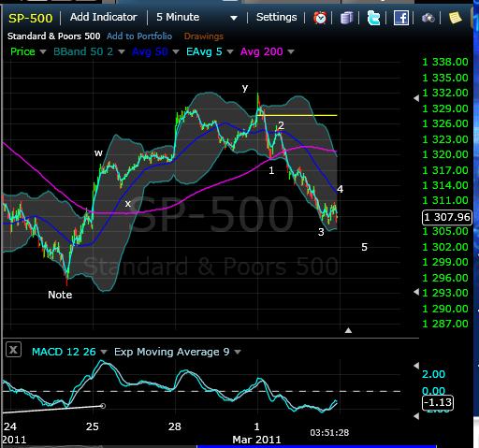
Task: Click the binoculars camera icon
Action: pos(428,18)
